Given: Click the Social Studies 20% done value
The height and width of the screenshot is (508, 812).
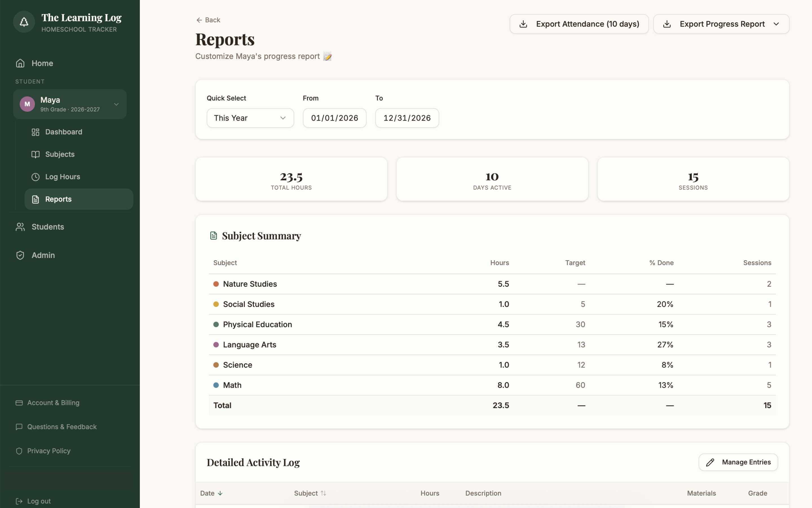Looking at the screenshot, I should tap(665, 304).
